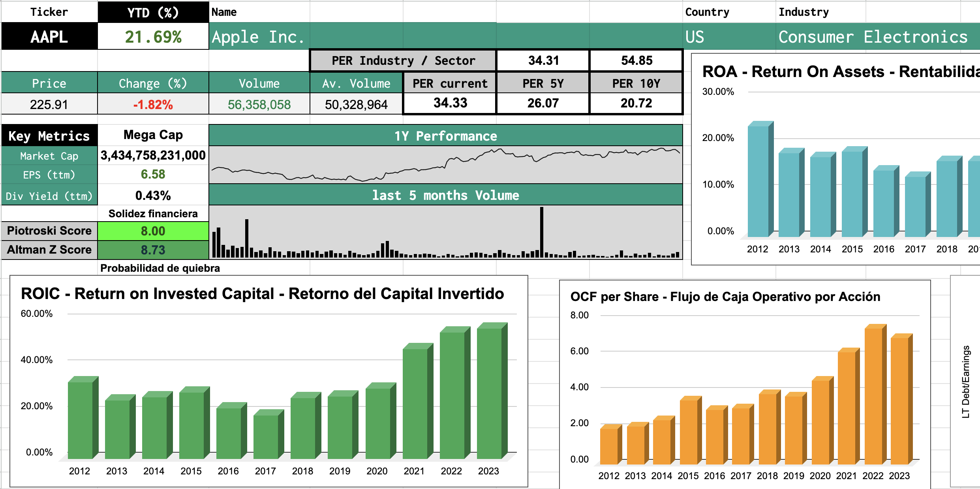The width and height of the screenshot is (980, 489).
Task: Click the market cap value 3,434,758,231,000
Action: point(153,155)
